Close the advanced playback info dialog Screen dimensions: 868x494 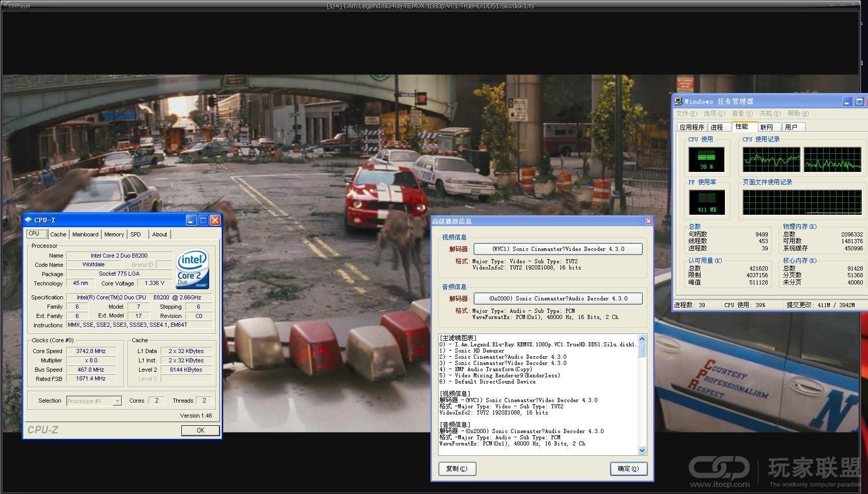(x=648, y=221)
